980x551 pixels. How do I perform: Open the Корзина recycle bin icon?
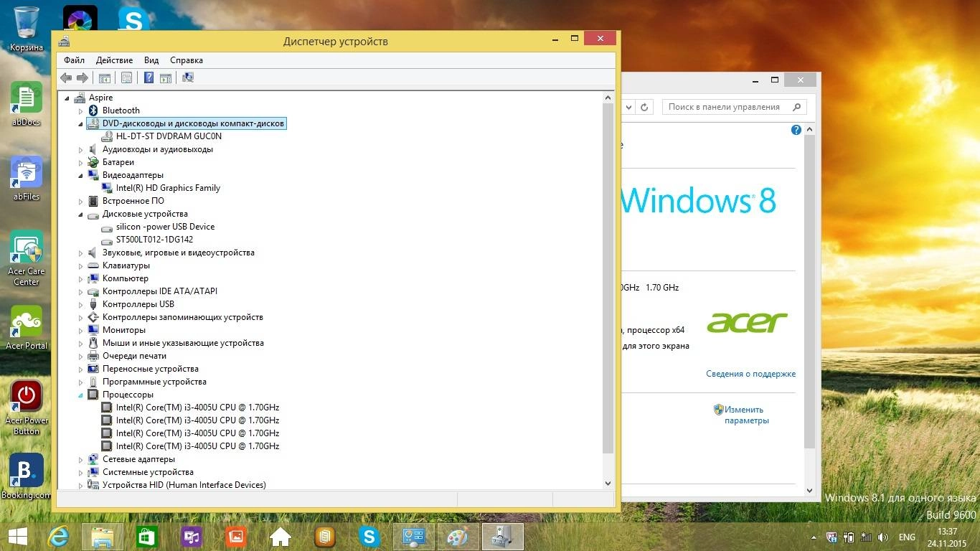pos(27,29)
